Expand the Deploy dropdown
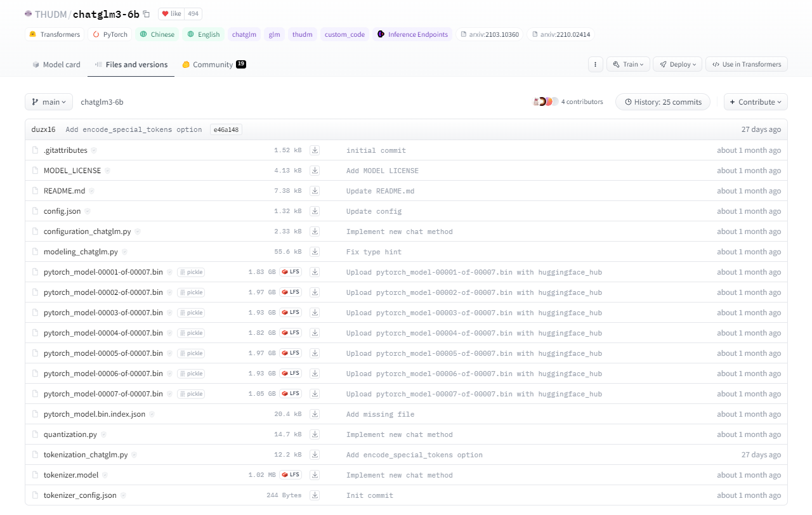 tap(678, 64)
